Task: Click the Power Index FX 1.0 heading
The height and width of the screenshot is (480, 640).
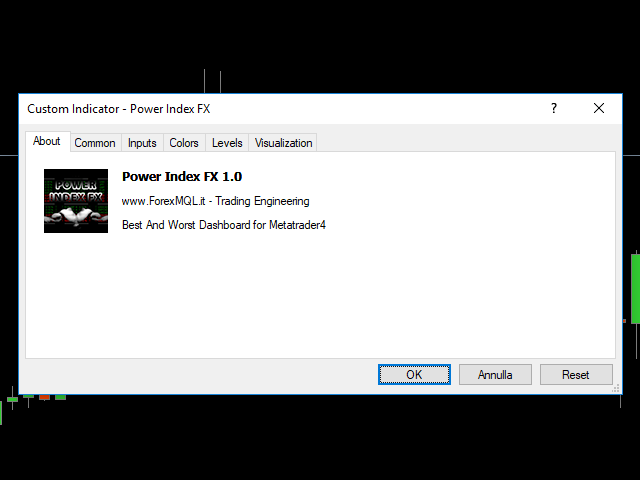Action: 182,177
